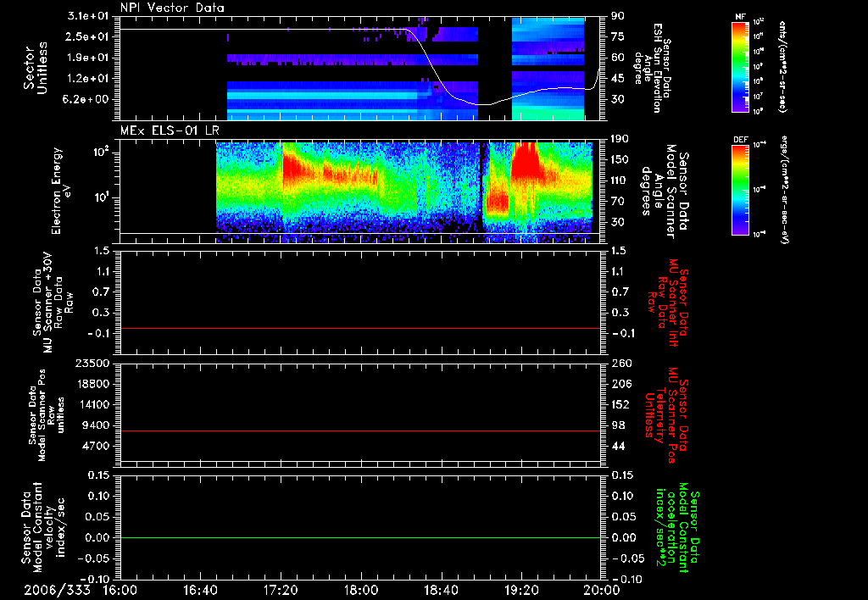Click the red MU Scanner Inh label
868x600 pixels.
click(666, 303)
